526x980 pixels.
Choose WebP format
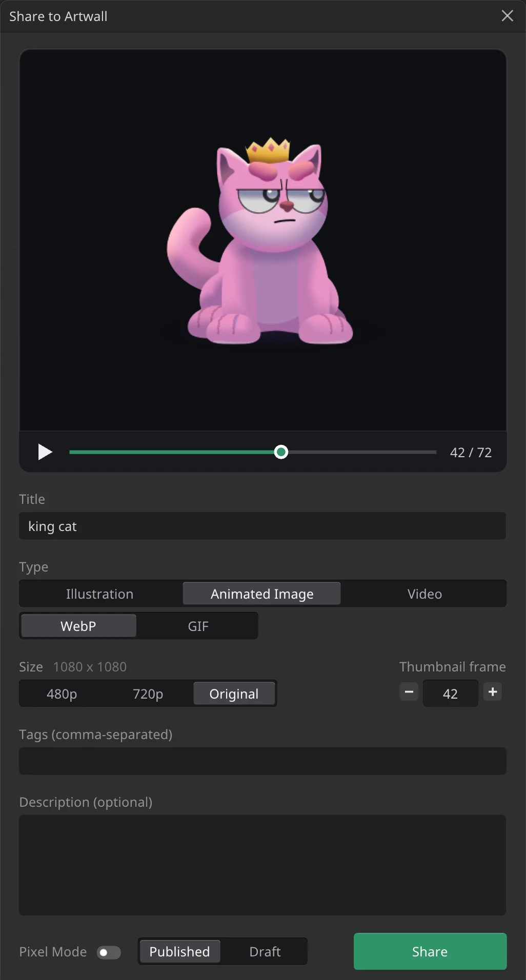pos(78,626)
